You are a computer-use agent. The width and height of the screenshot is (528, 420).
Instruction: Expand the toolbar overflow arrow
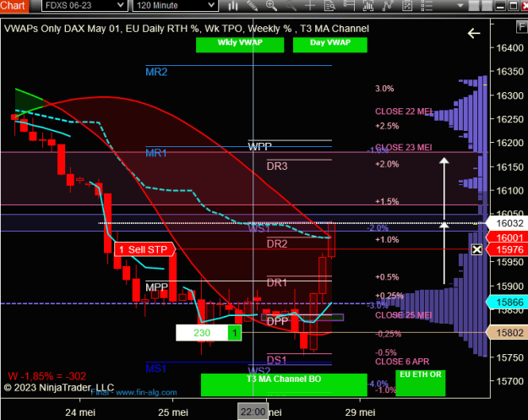(460, 5)
